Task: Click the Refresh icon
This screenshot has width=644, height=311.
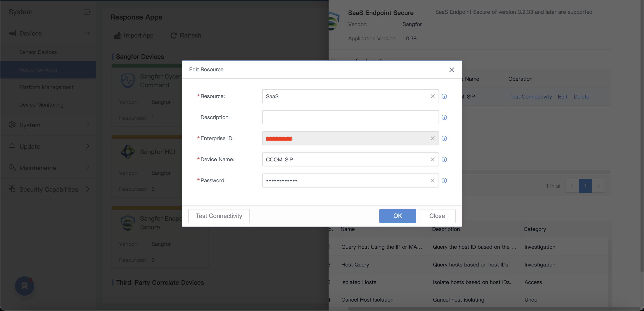Action: [x=173, y=36]
